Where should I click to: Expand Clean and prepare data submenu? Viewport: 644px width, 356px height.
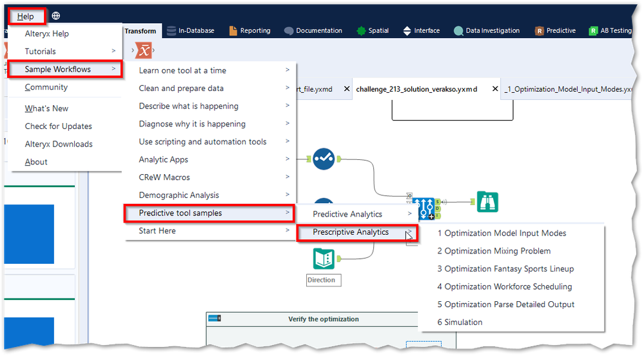[211, 88]
